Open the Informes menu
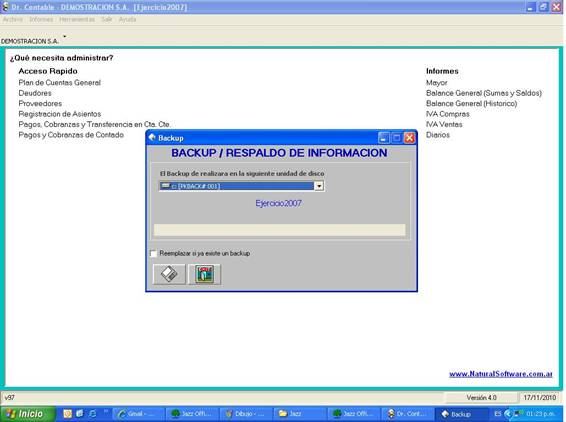Screen dimensions: 566x422 point(41,19)
